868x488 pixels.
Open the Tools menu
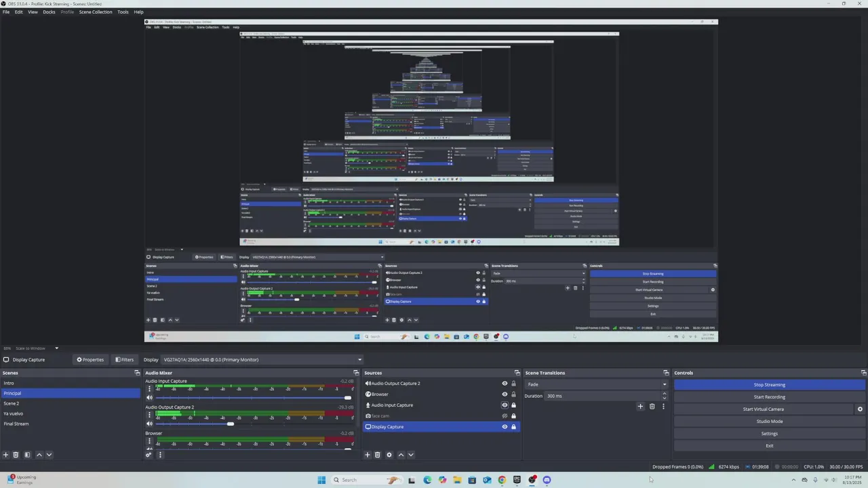tap(123, 12)
